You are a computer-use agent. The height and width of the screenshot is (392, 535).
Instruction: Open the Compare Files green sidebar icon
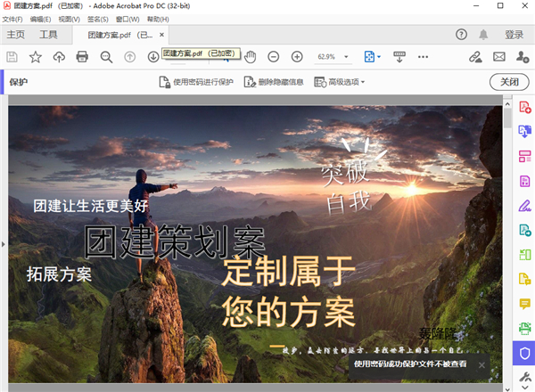point(525,255)
